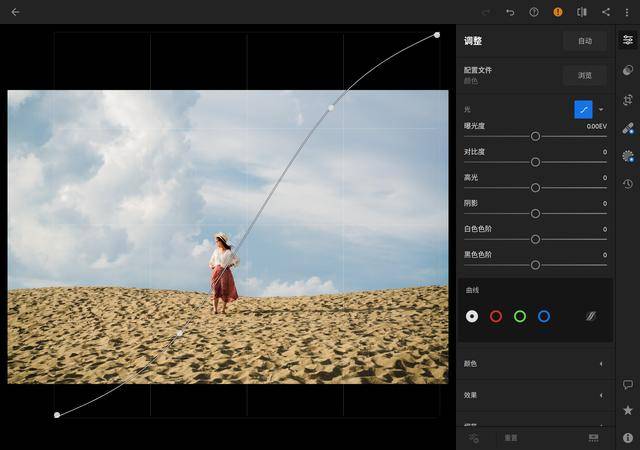Select the blue curve channel
The image size is (640, 450).
(x=544, y=316)
